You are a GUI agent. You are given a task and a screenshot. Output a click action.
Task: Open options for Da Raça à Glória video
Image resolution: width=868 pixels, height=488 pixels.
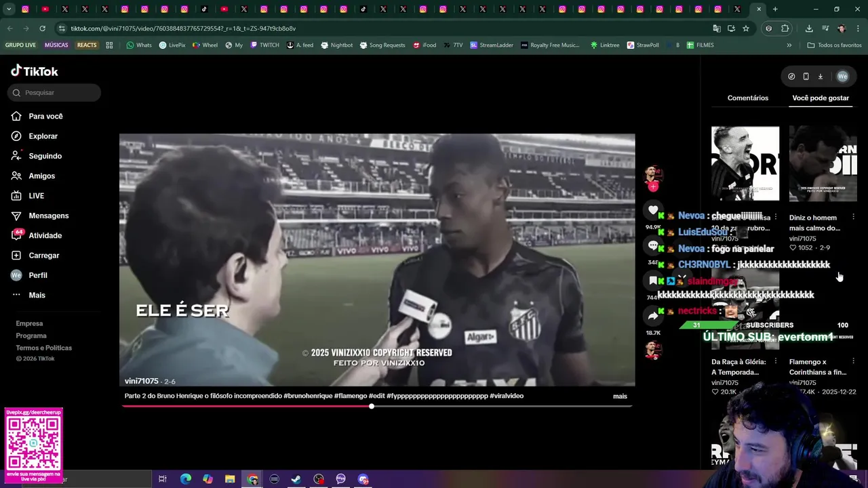click(775, 362)
